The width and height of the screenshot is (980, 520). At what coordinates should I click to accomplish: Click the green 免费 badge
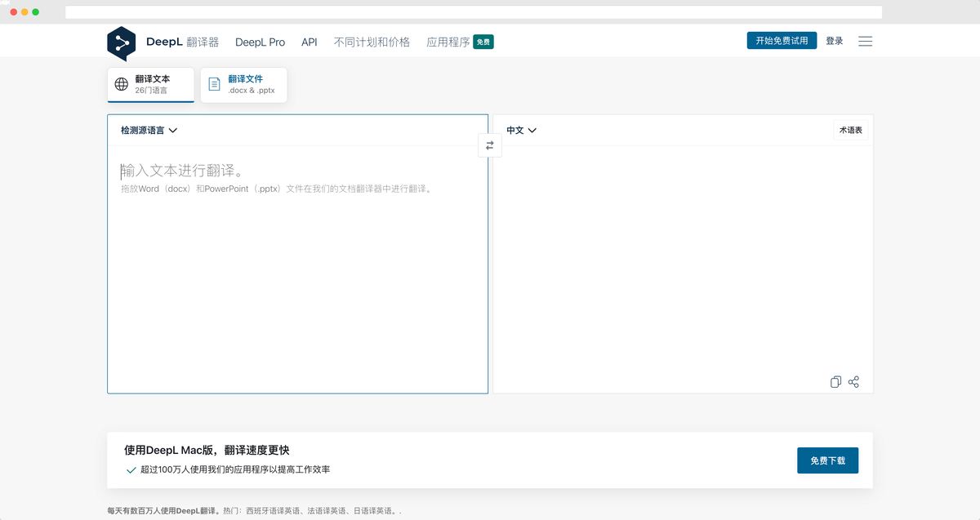pyautogui.click(x=483, y=42)
